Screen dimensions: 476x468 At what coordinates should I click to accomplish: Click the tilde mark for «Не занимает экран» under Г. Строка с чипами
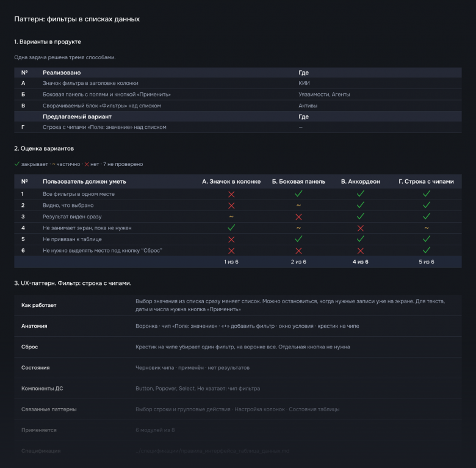[427, 228]
